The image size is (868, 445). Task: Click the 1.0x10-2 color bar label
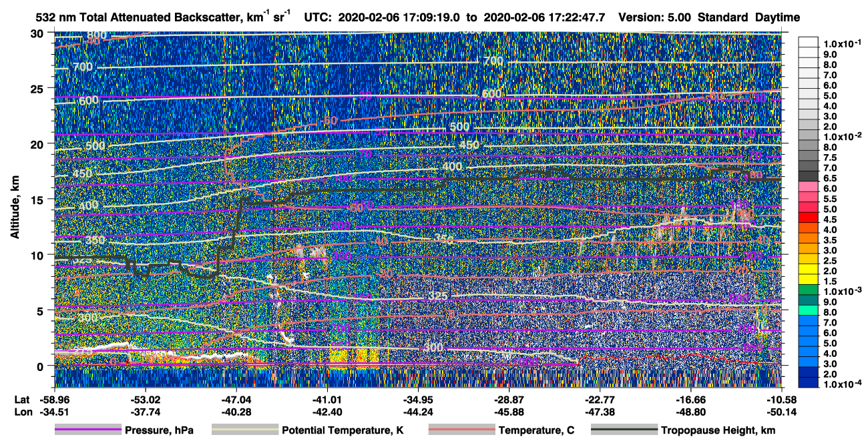pos(843,137)
